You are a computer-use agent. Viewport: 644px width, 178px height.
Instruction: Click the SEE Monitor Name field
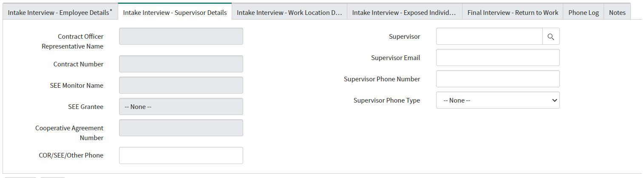click(181, 86)
